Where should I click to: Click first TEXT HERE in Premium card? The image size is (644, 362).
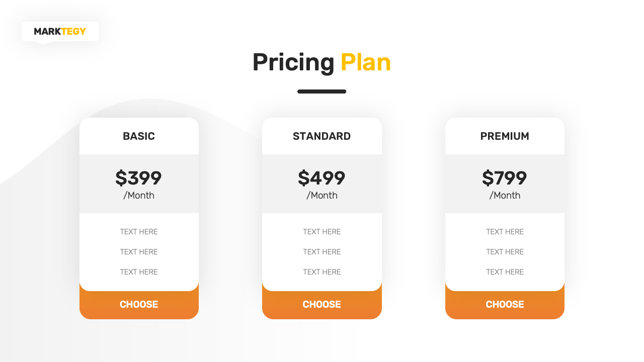505,232
